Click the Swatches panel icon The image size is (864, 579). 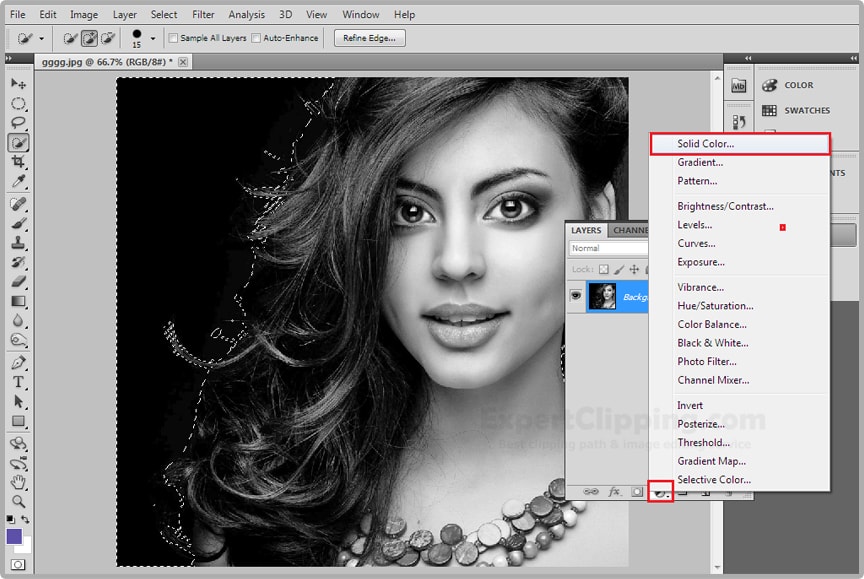(x=769, y=110)
